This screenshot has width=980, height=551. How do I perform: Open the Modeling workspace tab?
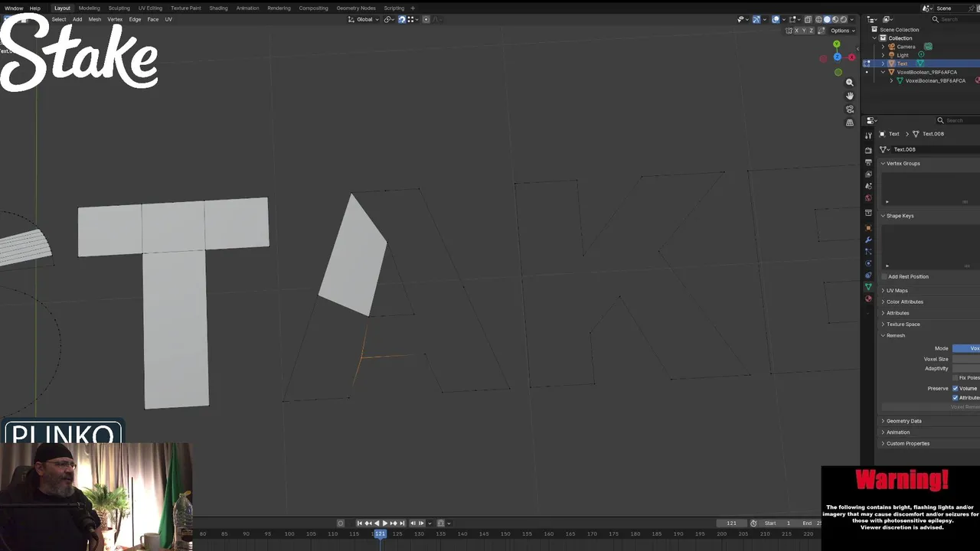point(89,8)
